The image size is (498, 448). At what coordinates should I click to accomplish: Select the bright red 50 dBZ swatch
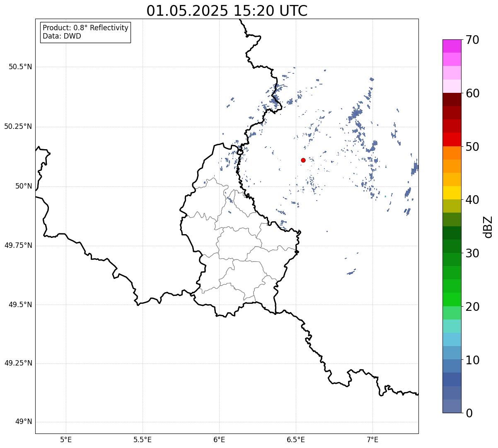pos(452,139)
